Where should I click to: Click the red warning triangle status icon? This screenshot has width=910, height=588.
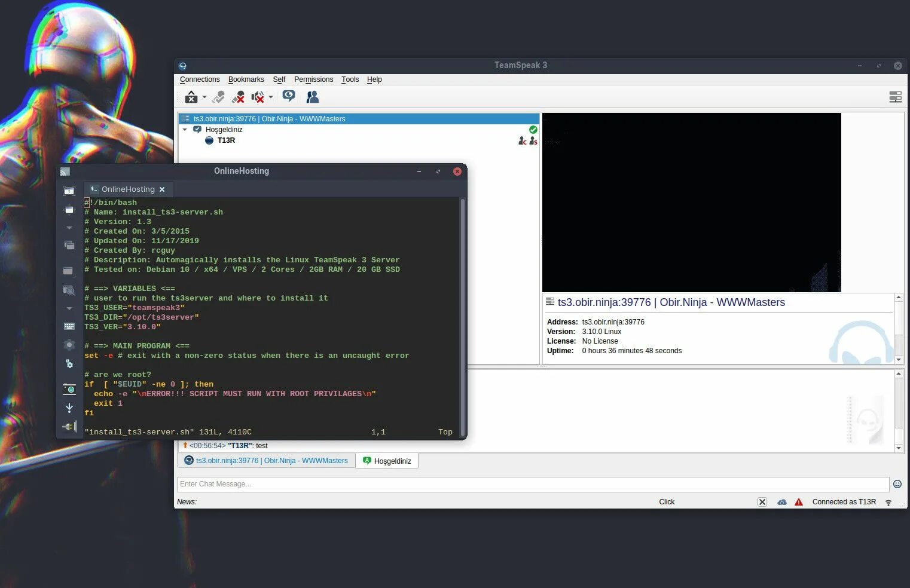(x=799, y=502)
